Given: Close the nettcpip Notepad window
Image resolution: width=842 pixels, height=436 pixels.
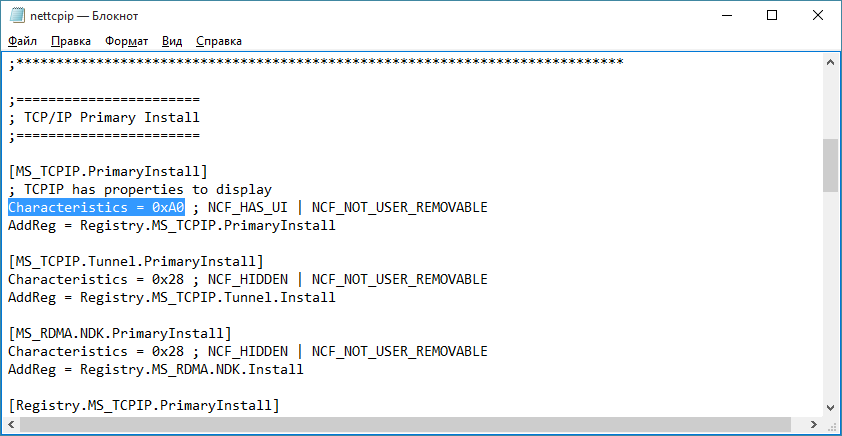Looking at the screenshot, I should (x=818, y=16).
